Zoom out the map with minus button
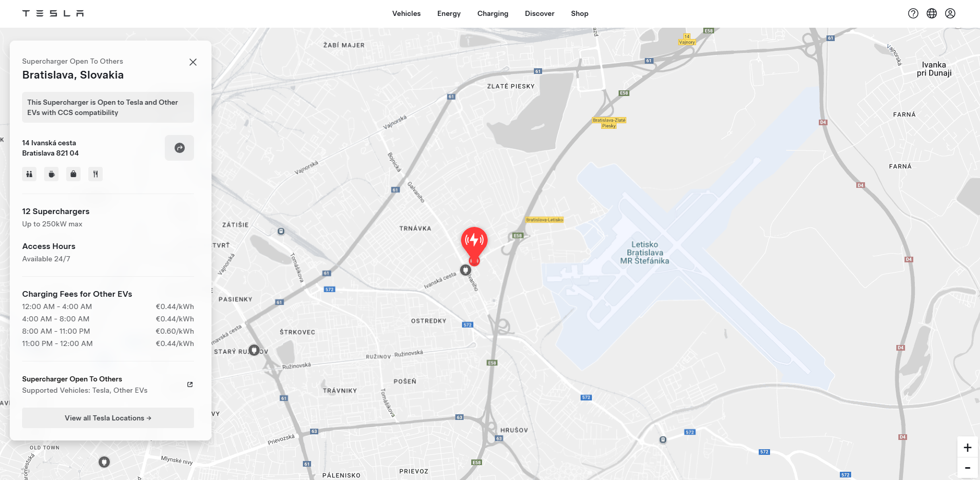The image size is (980, 480). point(968,468)
